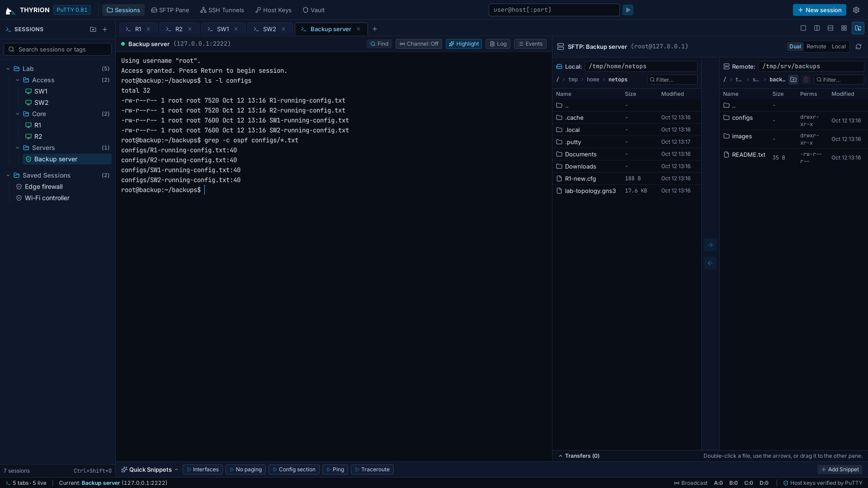868x488 pixels.
Task: Refresh the SFTP file listing
Action: (859, 47)
